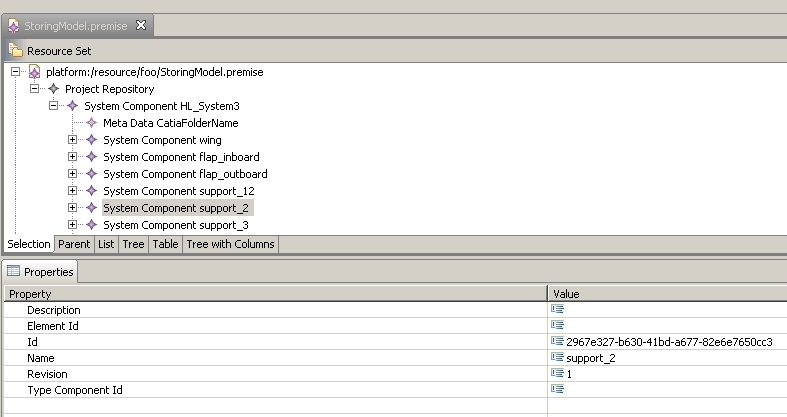787x417 pixels.
Task: Click the StoringModel.premise file icon in tree root
Action: [x=34, y=72]
